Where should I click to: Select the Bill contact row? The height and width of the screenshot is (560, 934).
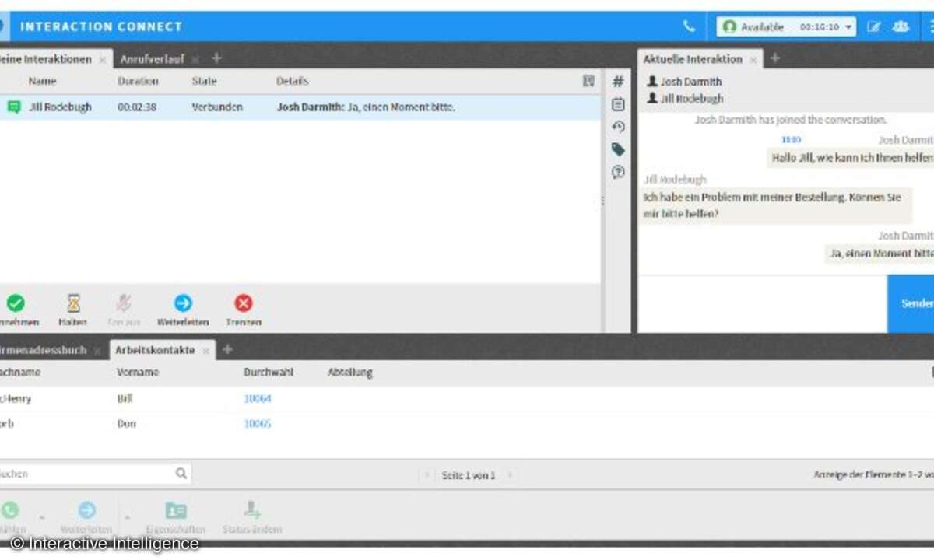point(467,399)
